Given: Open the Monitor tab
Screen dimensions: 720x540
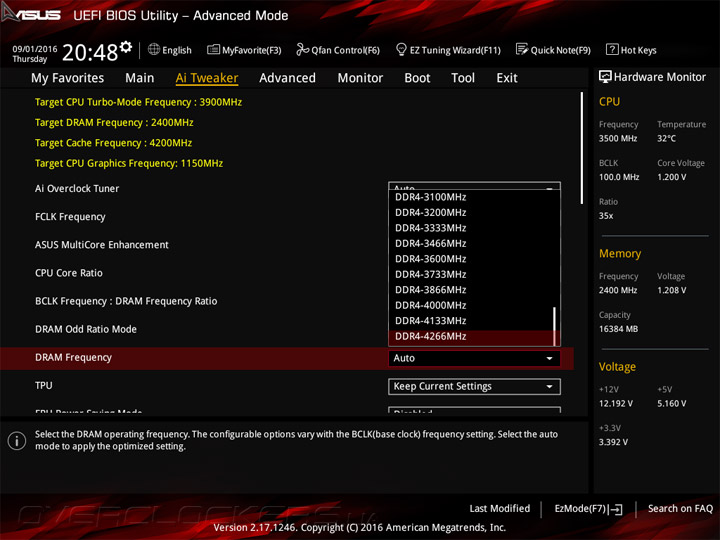Looking at the screenshot, I should click(360, 78).
